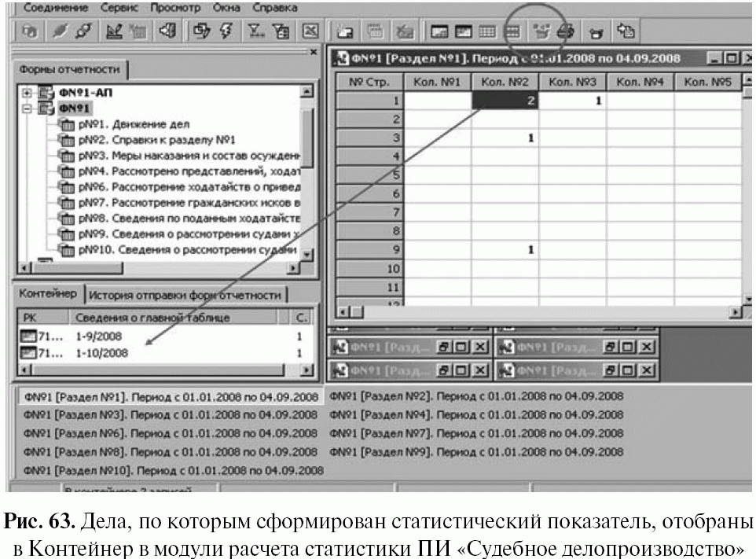Viewport: 756px width, 559px height.
Task: Activate window entry ФN°1 [Раздел N°7]
Action: pyautogui.click(x=476, y=433)
